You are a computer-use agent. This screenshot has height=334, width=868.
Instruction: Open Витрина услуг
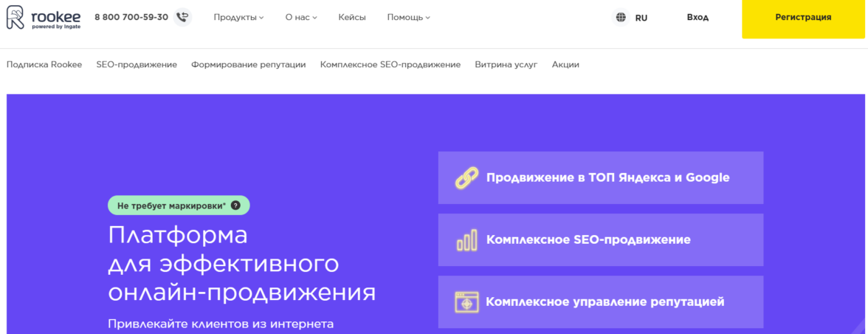coord(506,65)
